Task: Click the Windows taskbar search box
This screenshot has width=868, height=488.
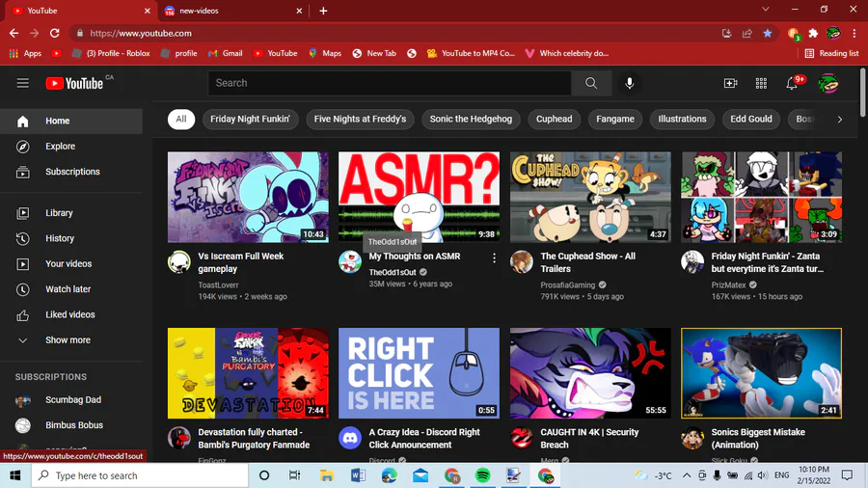Action: pyautogui.click(x=140, y=475)
